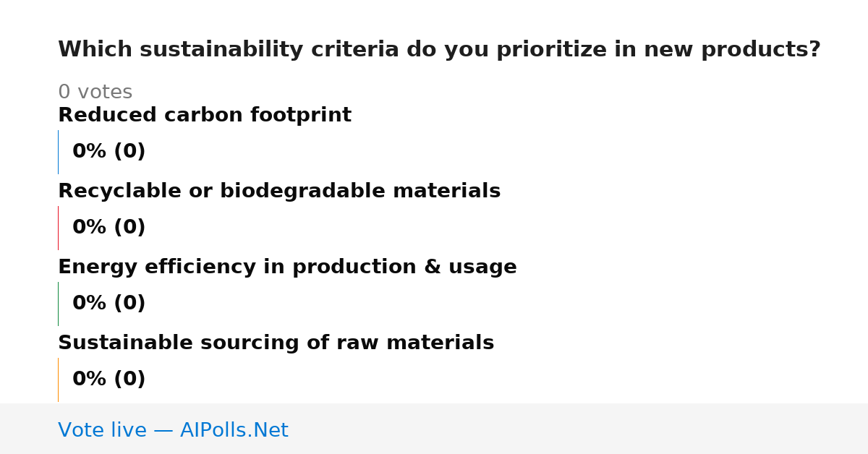Click the 0 votes counter
This screenshot has width=868, height=454.
click(x=95, y=93)
